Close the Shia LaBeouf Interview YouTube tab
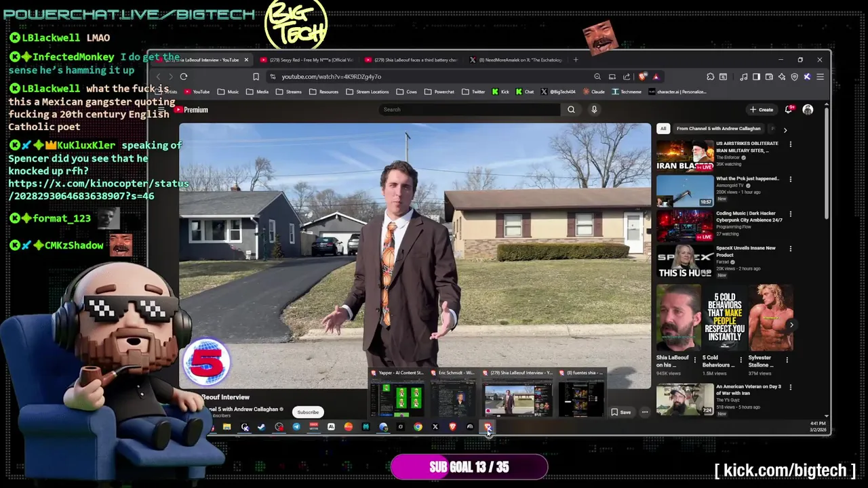The width and height of the screenshot is (868, 488). point(246,60)
